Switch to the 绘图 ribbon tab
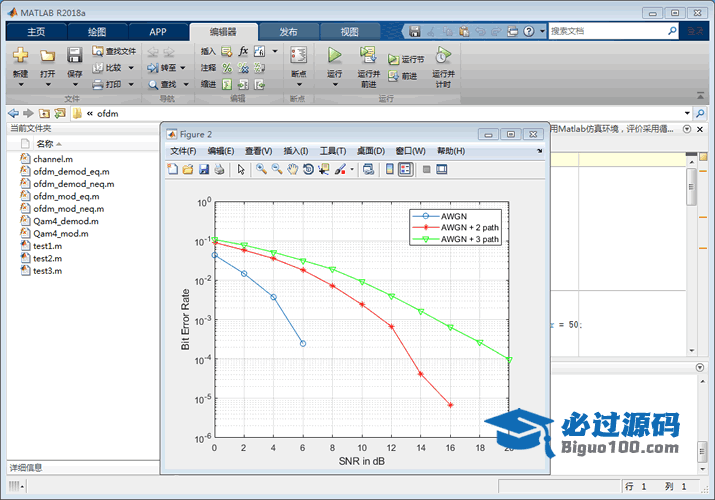 97,31
